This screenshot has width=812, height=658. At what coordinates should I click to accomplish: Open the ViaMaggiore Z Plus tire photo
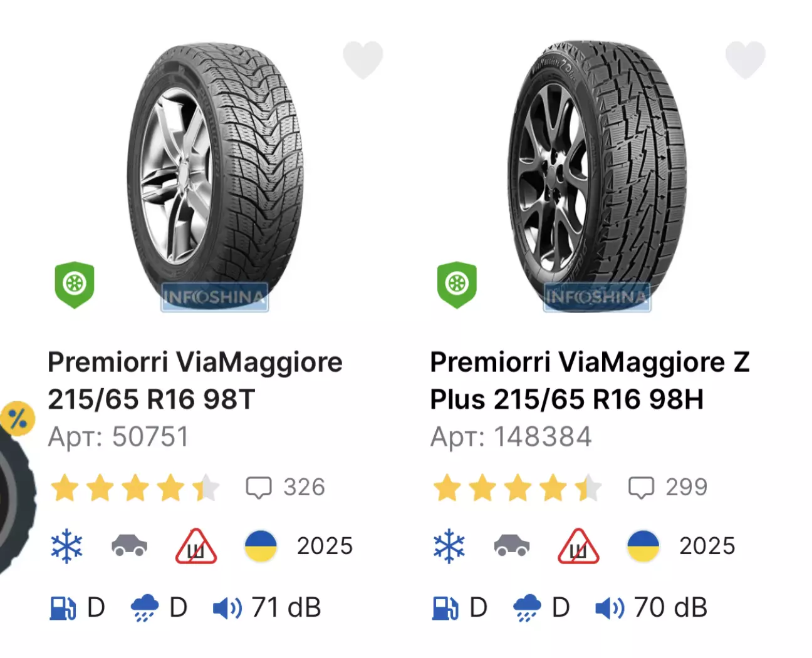point(596,175)
